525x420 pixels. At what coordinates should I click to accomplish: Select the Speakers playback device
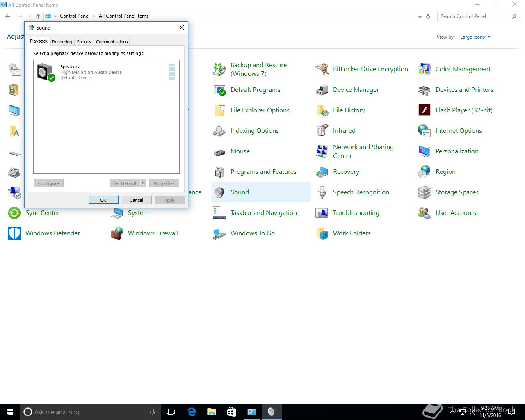pyautogui.click(x=106, y=72)
